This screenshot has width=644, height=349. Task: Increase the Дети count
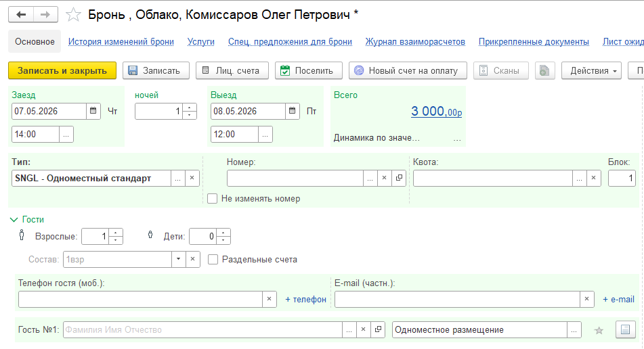click(223, 233)
